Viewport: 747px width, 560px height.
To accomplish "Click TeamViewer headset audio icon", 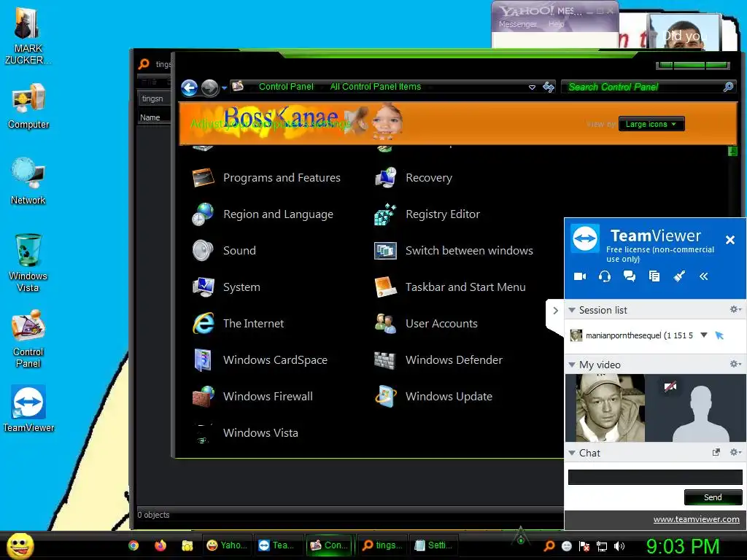I will pyautogui.click(x=605, y=276).
